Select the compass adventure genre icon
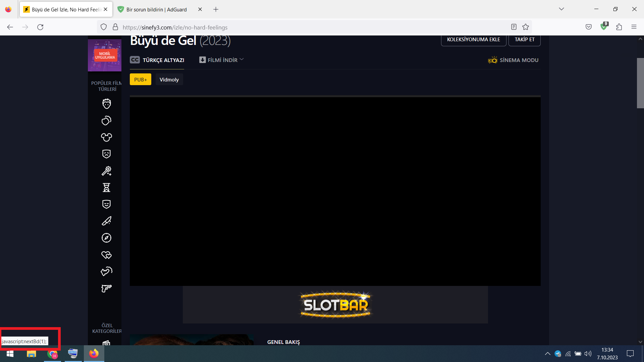 coord(106,238)
